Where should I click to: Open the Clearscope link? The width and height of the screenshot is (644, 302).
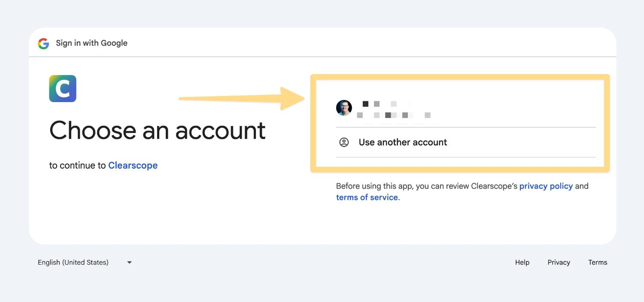tap(133, 166)
